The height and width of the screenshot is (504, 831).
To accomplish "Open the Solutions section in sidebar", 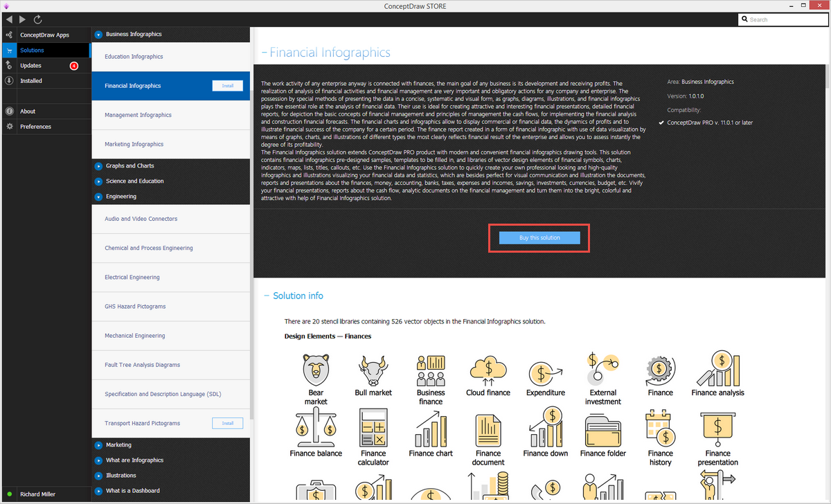I will 45,50.
